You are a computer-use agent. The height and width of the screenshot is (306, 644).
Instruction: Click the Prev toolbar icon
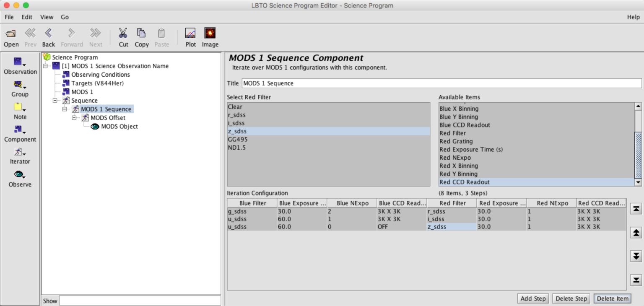30,33
